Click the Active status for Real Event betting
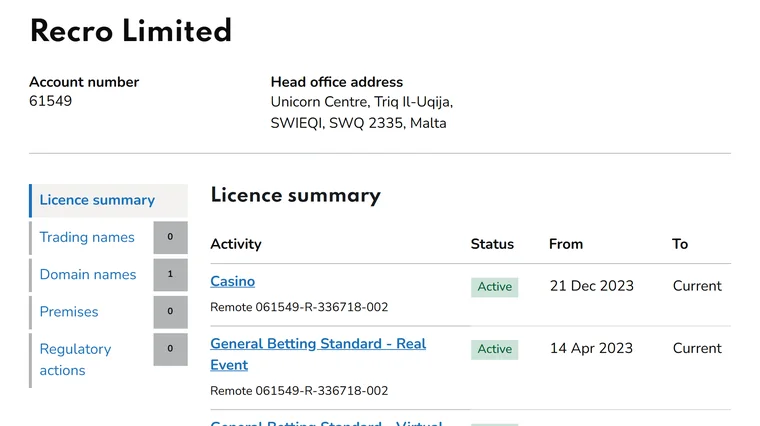Image resolution: width=760 pixels, height=426 pixels. click(494, 349)
